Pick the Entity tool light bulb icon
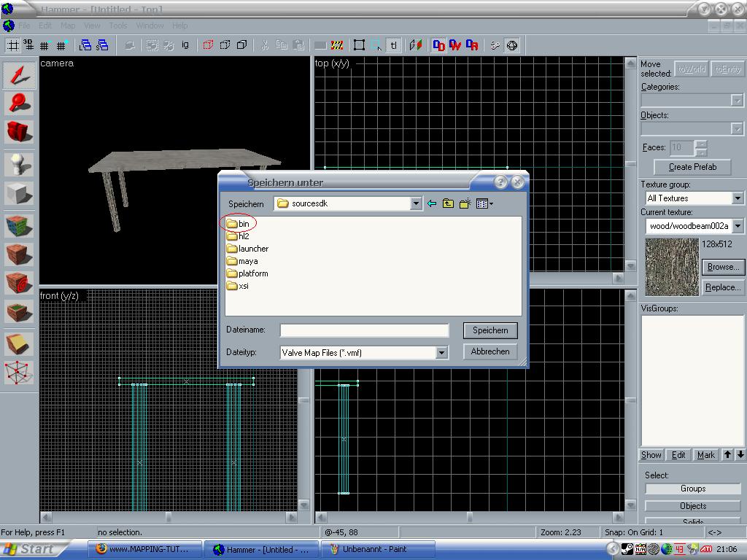Viewport: 747px width, 560px height. (19, 165)
